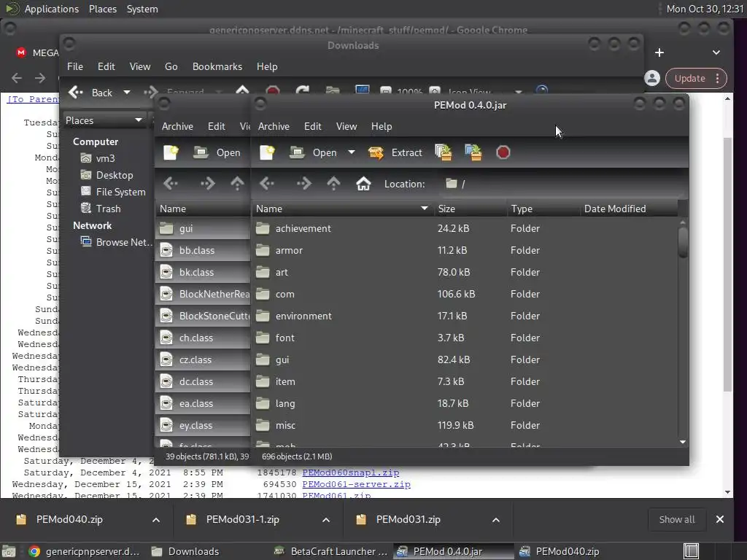747x560 pixels.
Task: Open Bookmarks menu in Downloads window
Action: (x=217, y=66)
